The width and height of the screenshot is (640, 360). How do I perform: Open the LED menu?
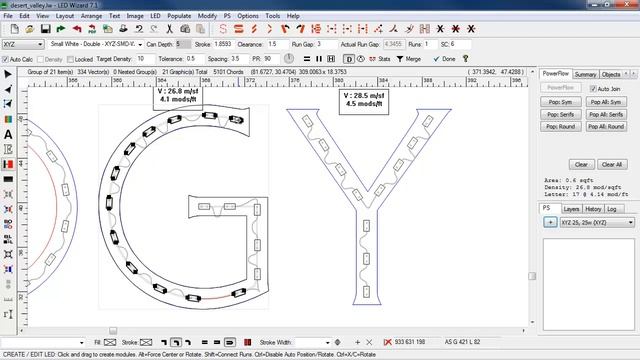point(155,16)
